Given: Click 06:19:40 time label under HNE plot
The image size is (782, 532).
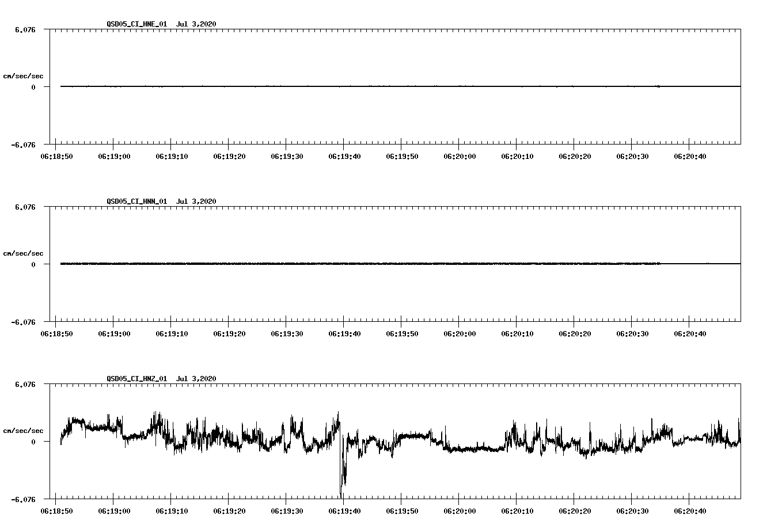Looking at the screenshot, I should [x=344, y=156].
